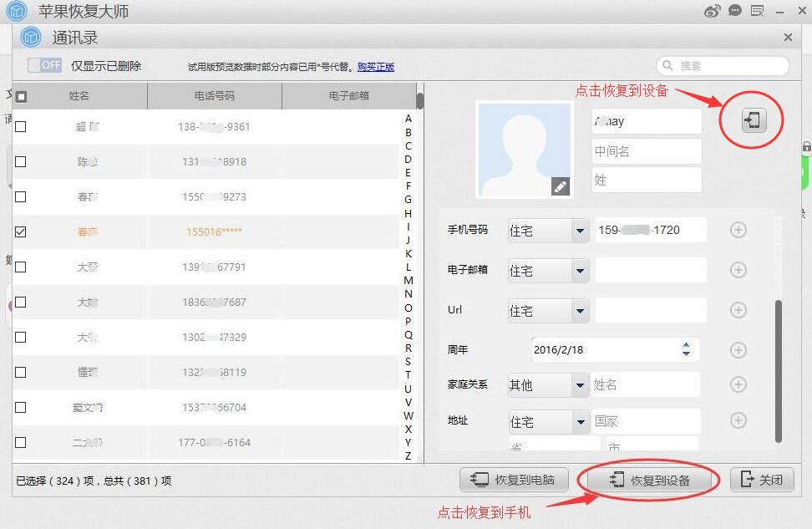Click the 姓 field
812x529 pixels.
point(647,180)
